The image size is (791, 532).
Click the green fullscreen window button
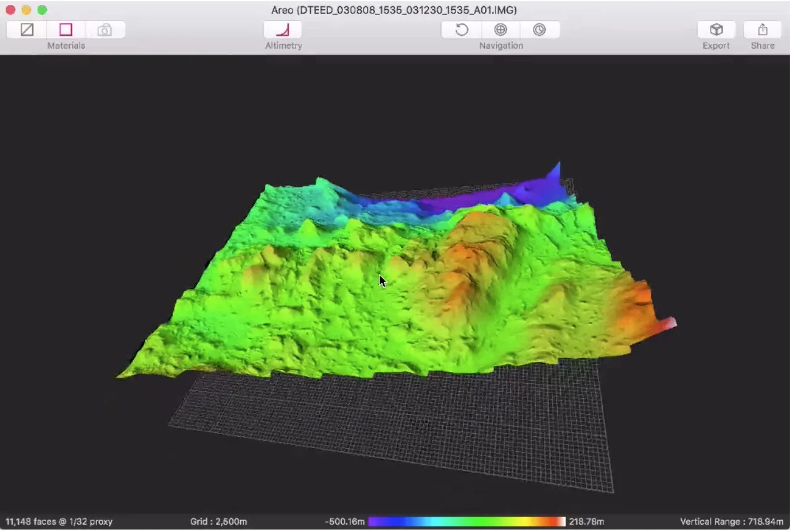(x=42, y=10)
